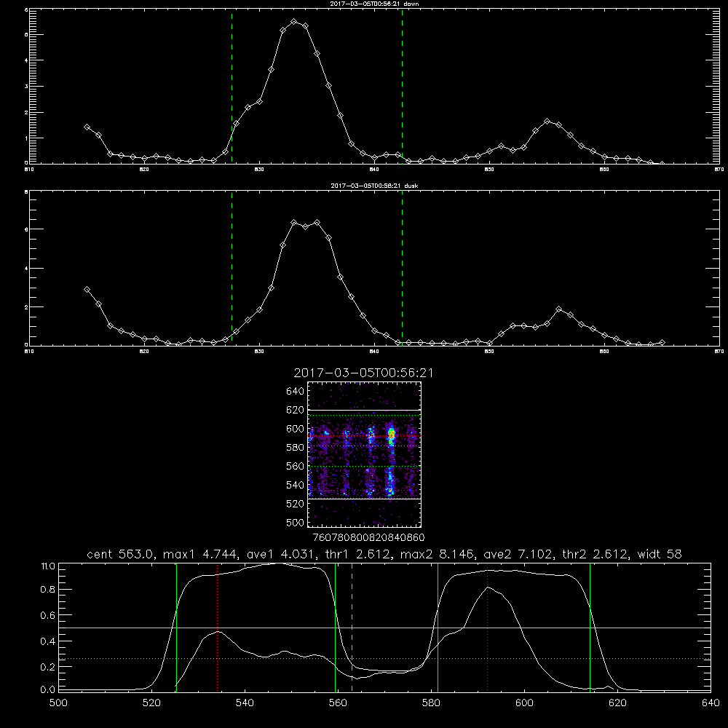Click 'ave2 7.102' in the statistics line
Image resolution: width=728 pixels, height=728 pixels.
(x=518, y=554)
